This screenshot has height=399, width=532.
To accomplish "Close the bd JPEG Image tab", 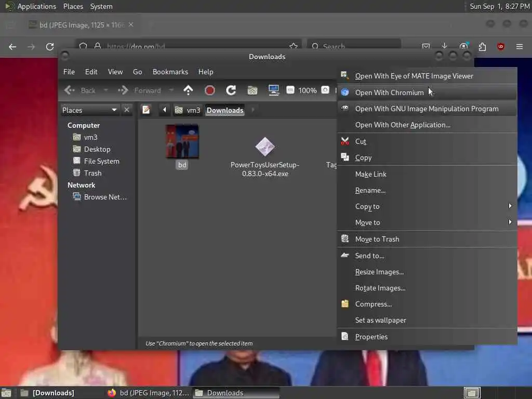I will [131, 25].
